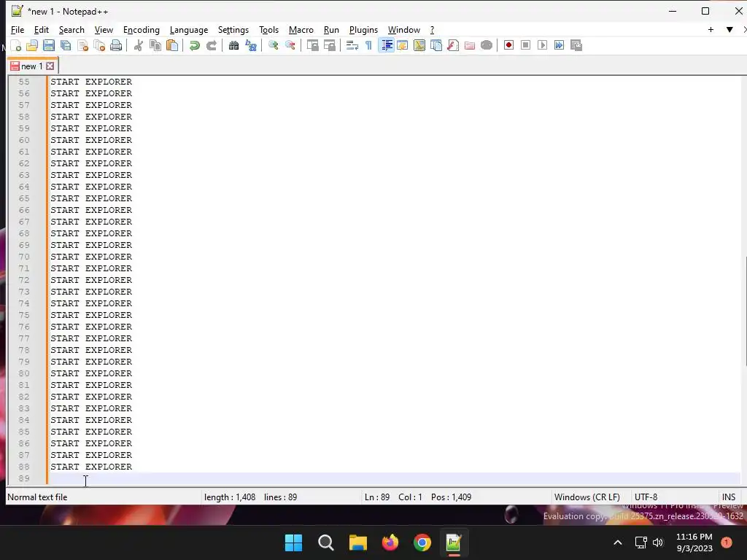The height and width of the screenshot is (560, 747).
Task: Open the ? help menu
Action: click(432, 29)
